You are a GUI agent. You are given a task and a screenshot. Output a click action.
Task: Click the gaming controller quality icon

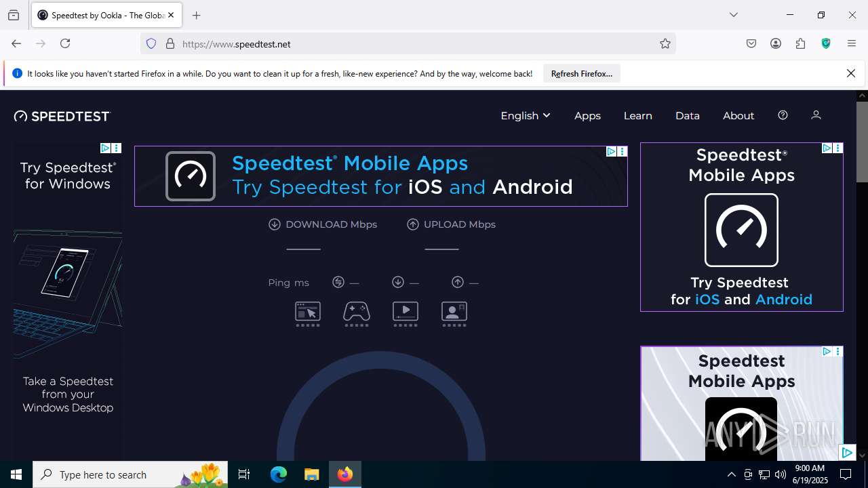click(x=357, y=314)
